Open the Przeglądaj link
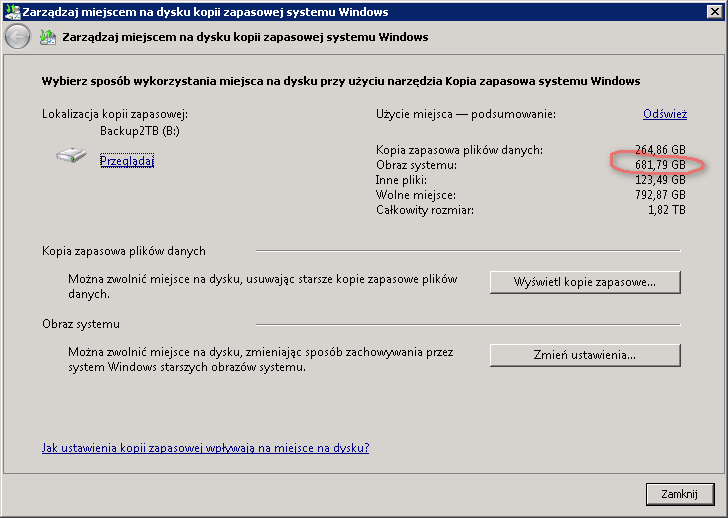Screen dimensions: 728x518 (x=127, y=161)
